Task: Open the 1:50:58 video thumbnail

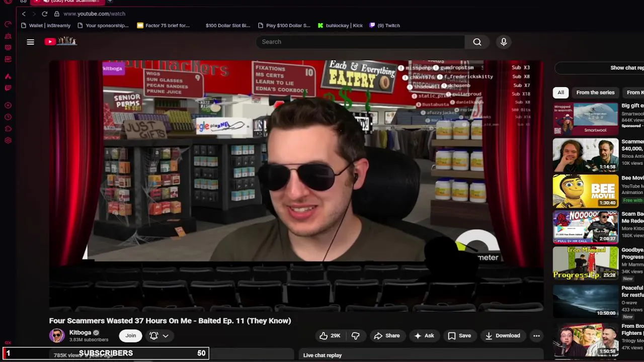Action: 586,339
